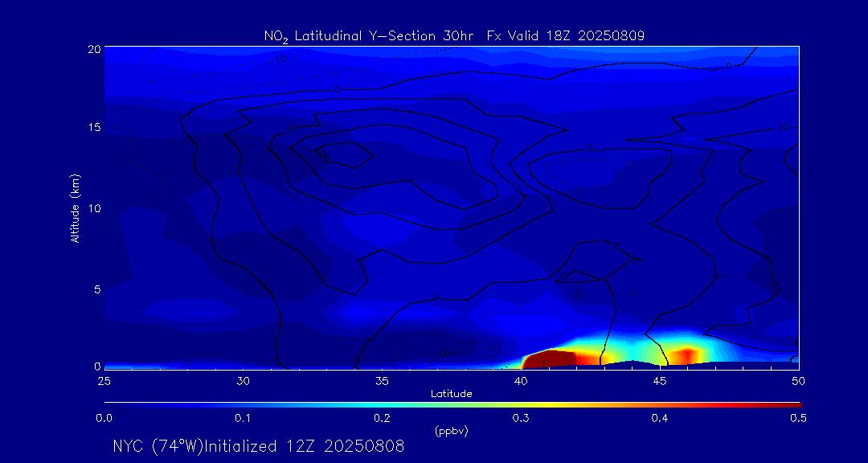Viewport: 868px width, 463px height.
Task: Click the latitude axis tick label "35"
Action: click(382, 381)
